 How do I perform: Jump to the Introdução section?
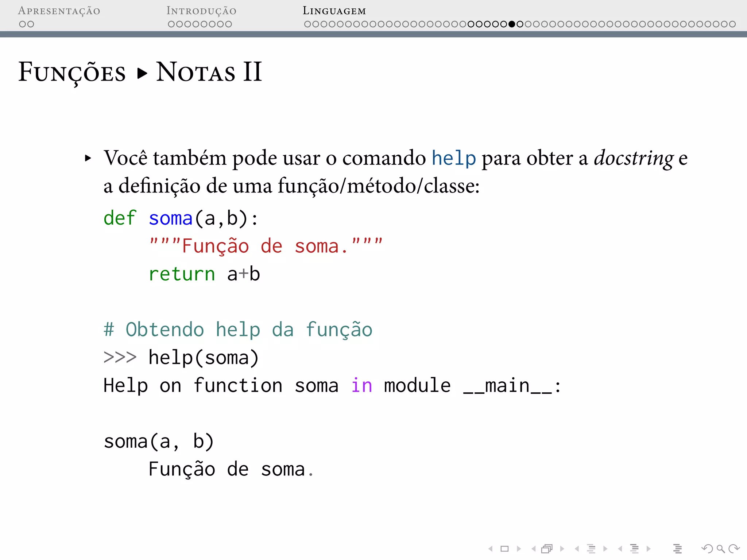point(201,11)
